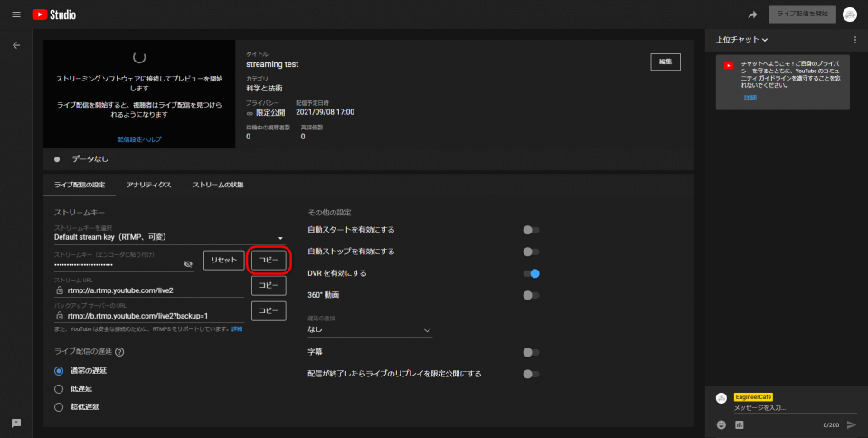Switch to the ストリームの状態 tab

point(217,185)
